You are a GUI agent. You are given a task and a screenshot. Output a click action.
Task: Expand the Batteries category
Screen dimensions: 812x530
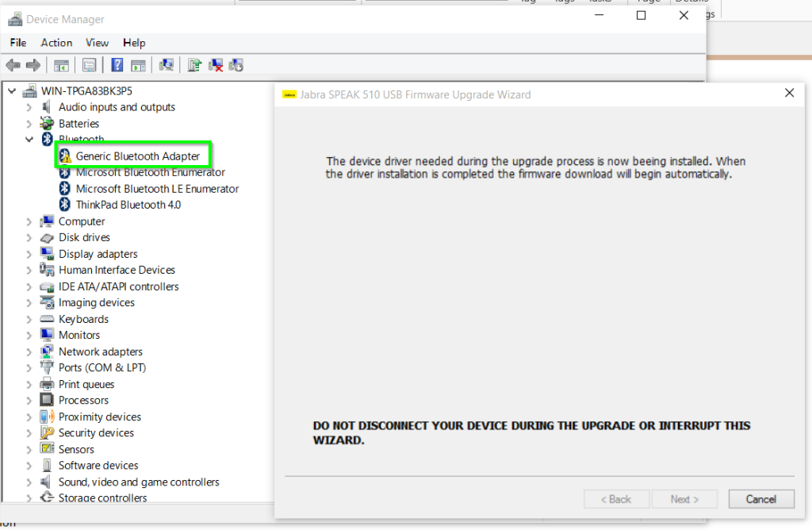click(29, 124)
